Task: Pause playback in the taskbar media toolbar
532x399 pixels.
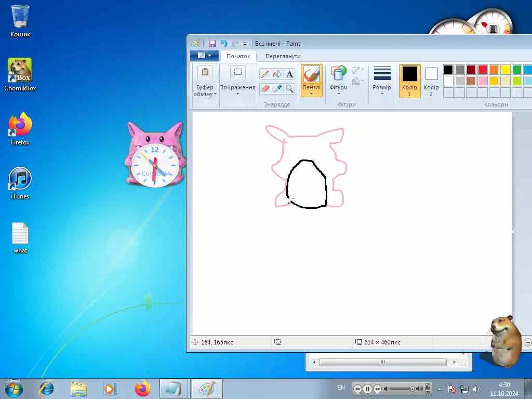Action: point(367,389)
